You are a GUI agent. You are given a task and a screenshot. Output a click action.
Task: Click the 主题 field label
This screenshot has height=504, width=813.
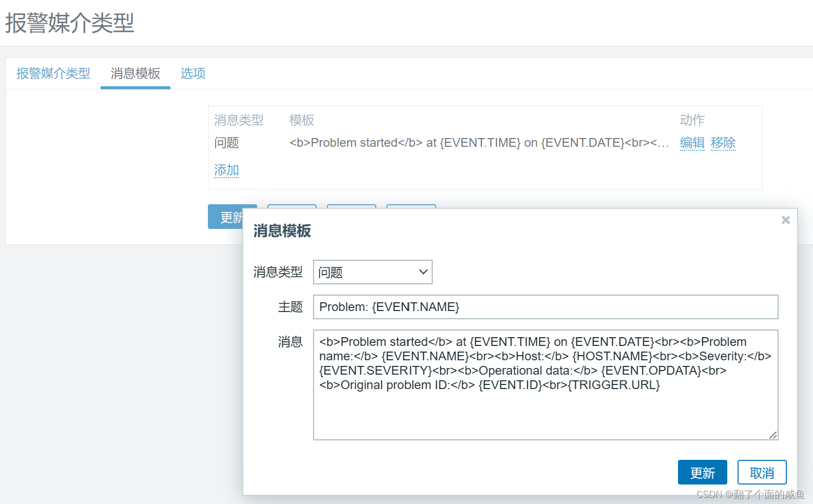(291, 307)
